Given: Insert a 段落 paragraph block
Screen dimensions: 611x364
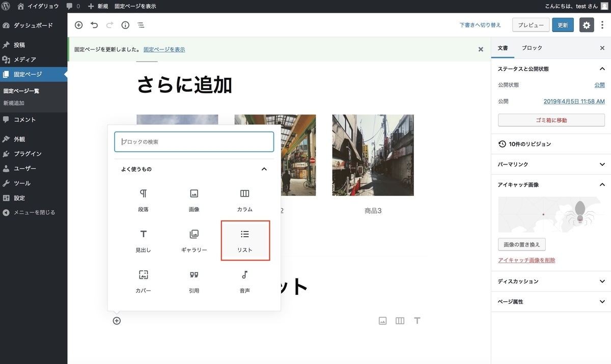Looking at the screenshot, I should tap(143, 200).
